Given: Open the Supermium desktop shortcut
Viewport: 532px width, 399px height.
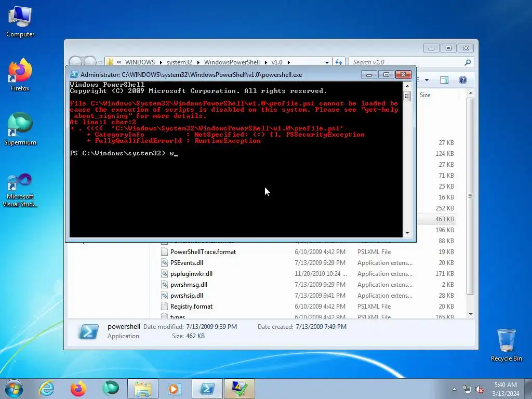Looking at the screenshot, I should coord(20,129).
